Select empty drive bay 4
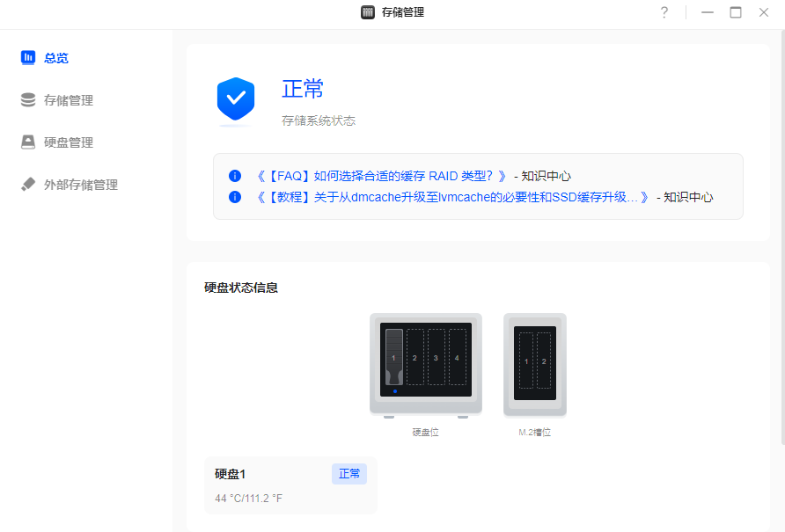The width and height of the screenshot is (785, 532). click(457, 357)
